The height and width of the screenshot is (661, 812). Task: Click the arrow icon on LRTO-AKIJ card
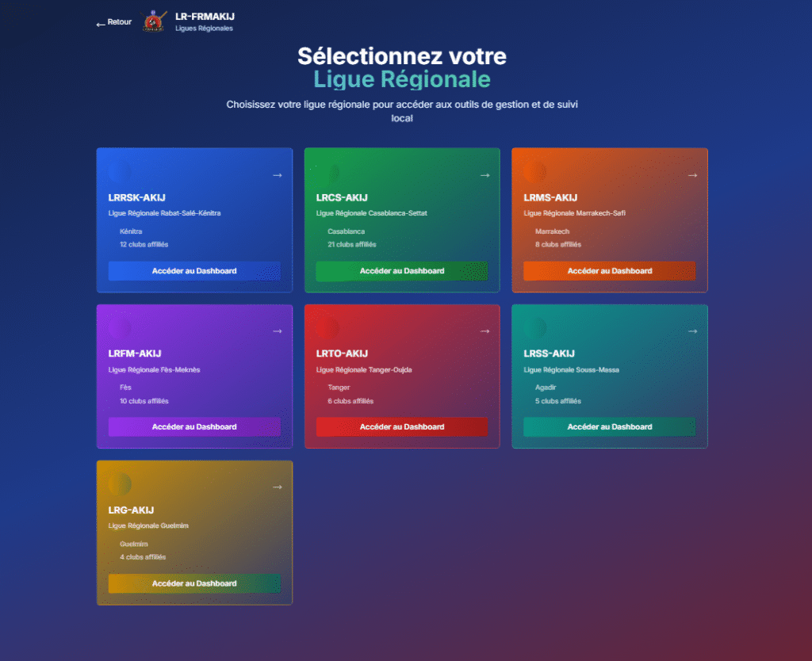[x=485, y=331]
